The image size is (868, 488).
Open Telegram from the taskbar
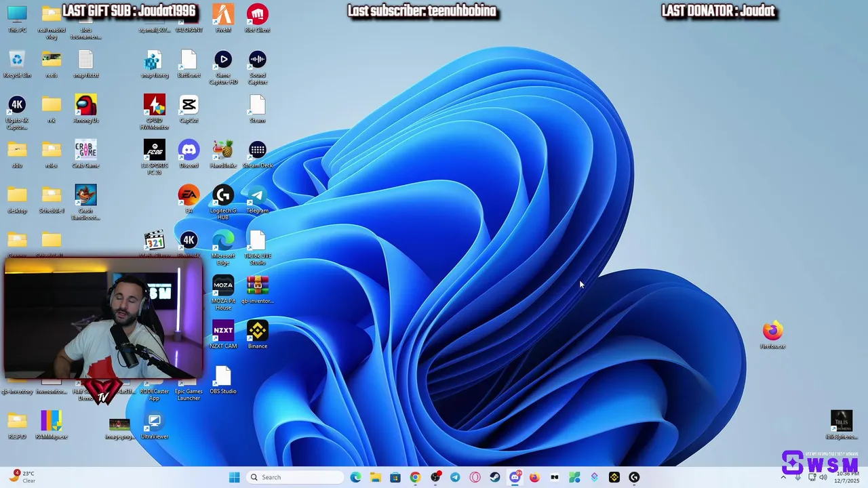(x=455, y=477)
